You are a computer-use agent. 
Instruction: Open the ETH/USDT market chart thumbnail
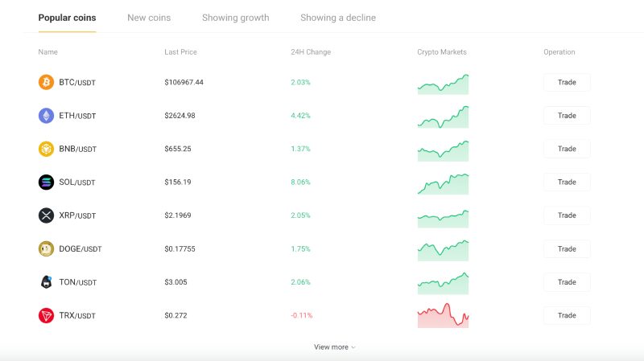[443, 116]
